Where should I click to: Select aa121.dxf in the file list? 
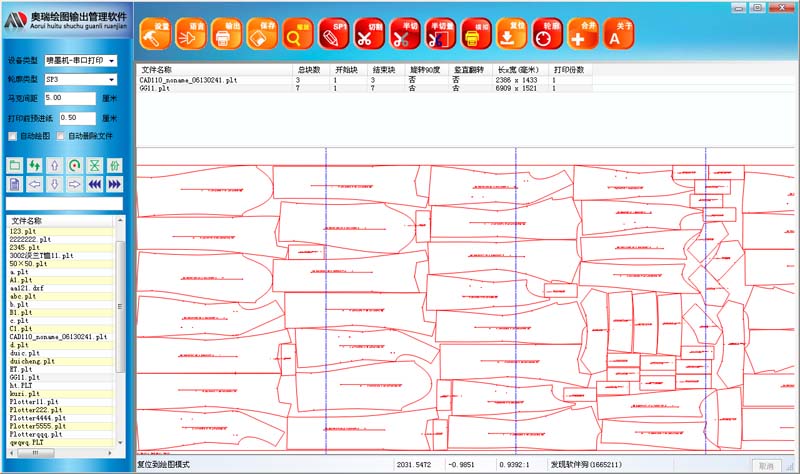pos(60,288)
